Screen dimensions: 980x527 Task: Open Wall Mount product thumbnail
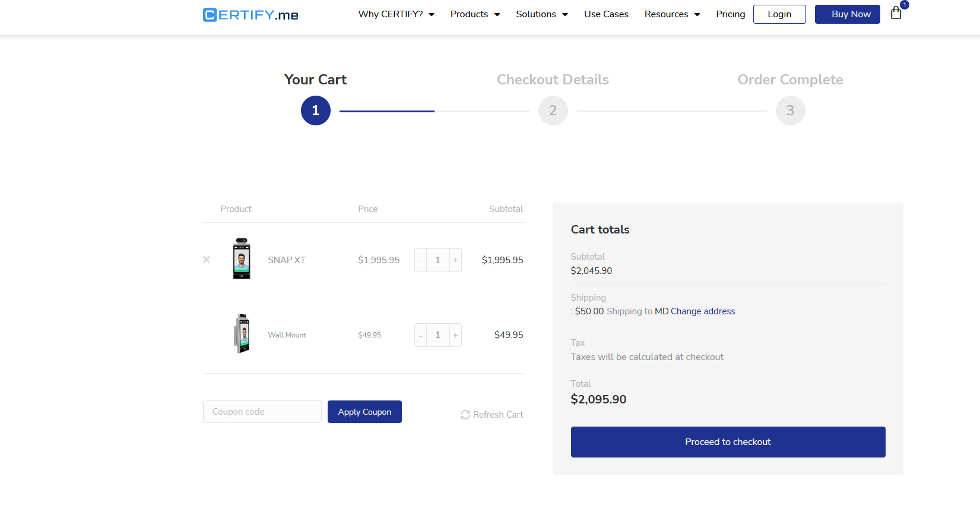(242, 333)
